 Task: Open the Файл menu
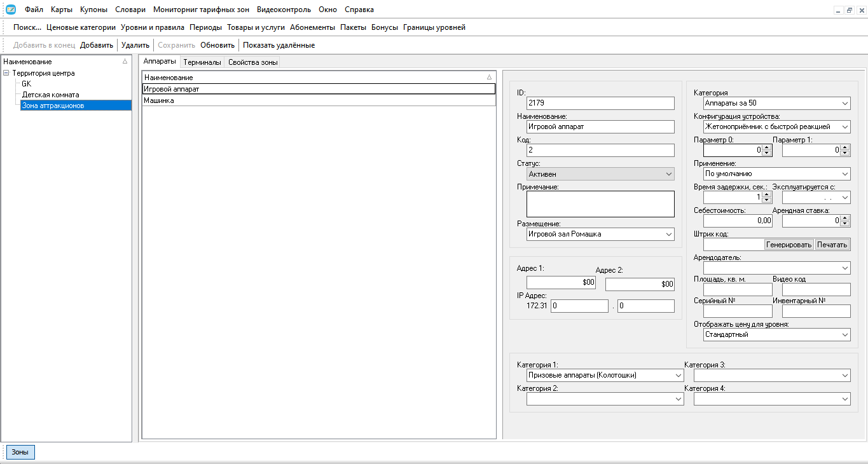click(34, 10)
